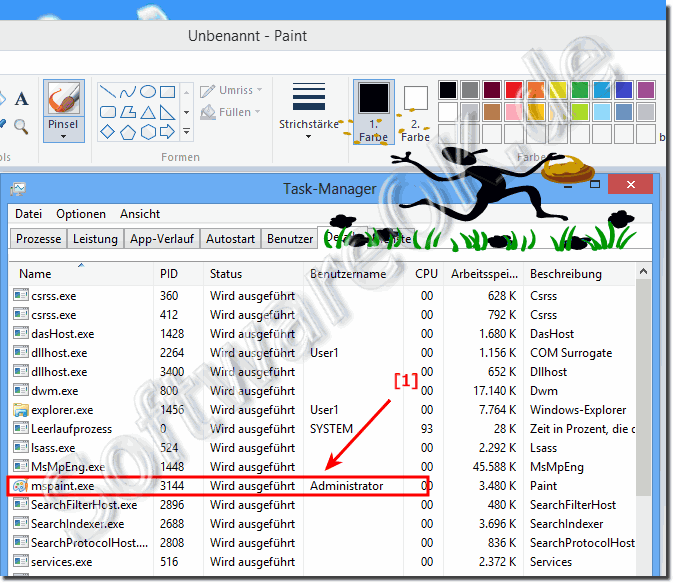Select the mspaint.exe process row
Image resolution: width=673 pixels, height=583 pixels.
(x=322, y=486)
